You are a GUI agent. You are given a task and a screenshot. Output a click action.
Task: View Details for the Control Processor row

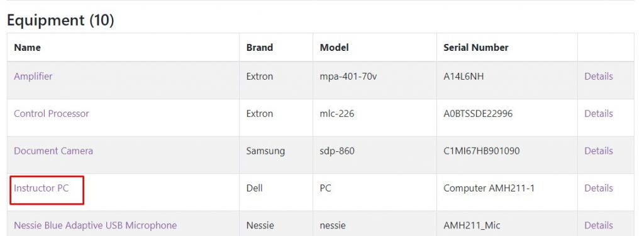(599, 114)
